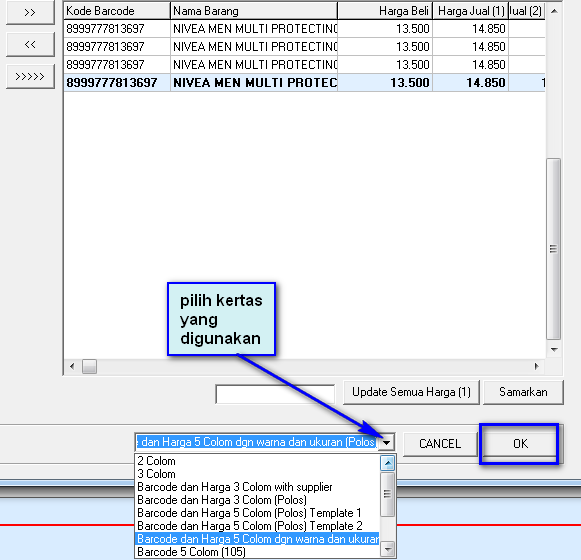Click the table vertical scrollbar thumb
Screen dimensions: 581x560
[x=554, y=249]
